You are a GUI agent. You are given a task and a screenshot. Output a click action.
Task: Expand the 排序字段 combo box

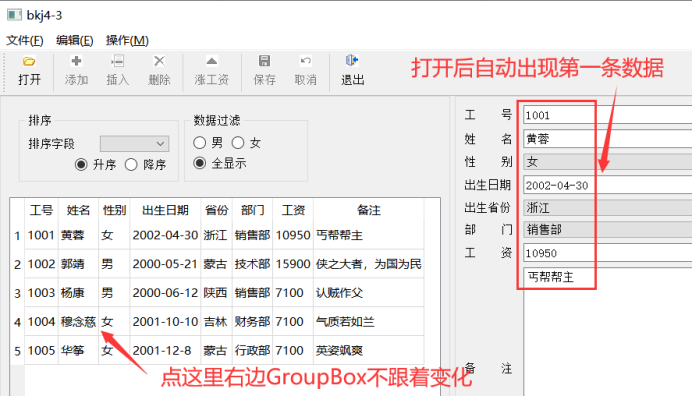point(134,144)
